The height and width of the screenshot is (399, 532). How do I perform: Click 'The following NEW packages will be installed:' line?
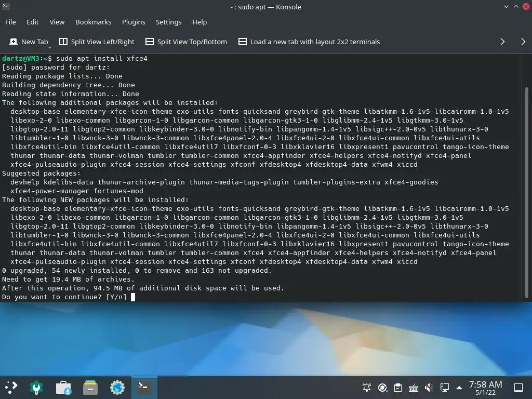pos(96,200)
